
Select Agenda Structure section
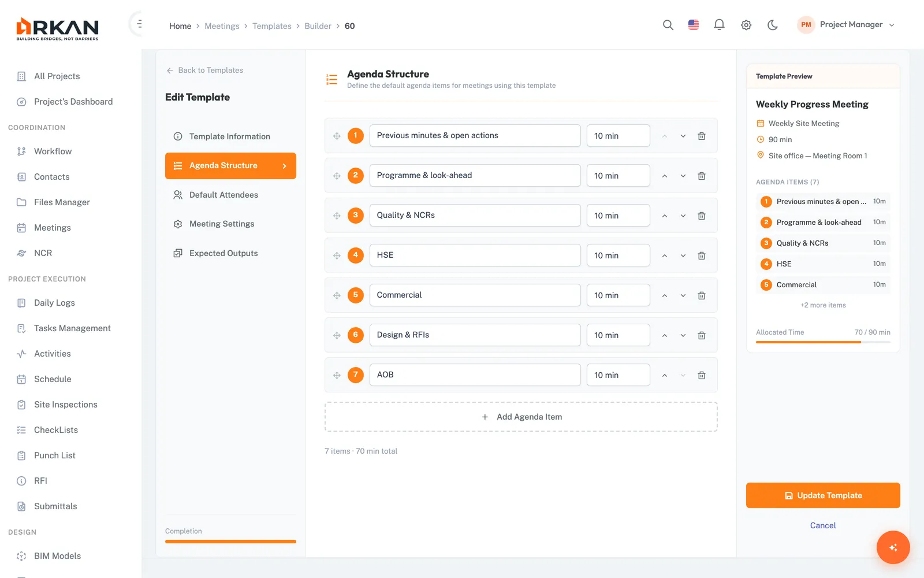pyautogui.click(x=230, y=166)
